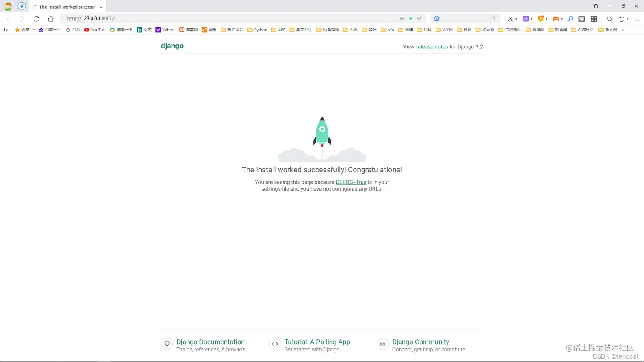Open the MV bookmark folder
Image resolution: width=644 pixels, height=362 pixels.
coord(388,30)
